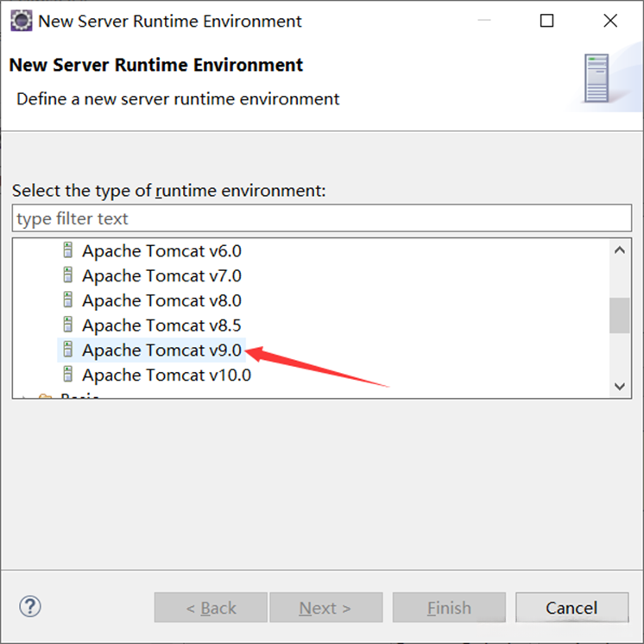This screenshot has width=644, height=644.
Task: Click the Tomcat v9.0 server icon
Action: pos(68,350)
